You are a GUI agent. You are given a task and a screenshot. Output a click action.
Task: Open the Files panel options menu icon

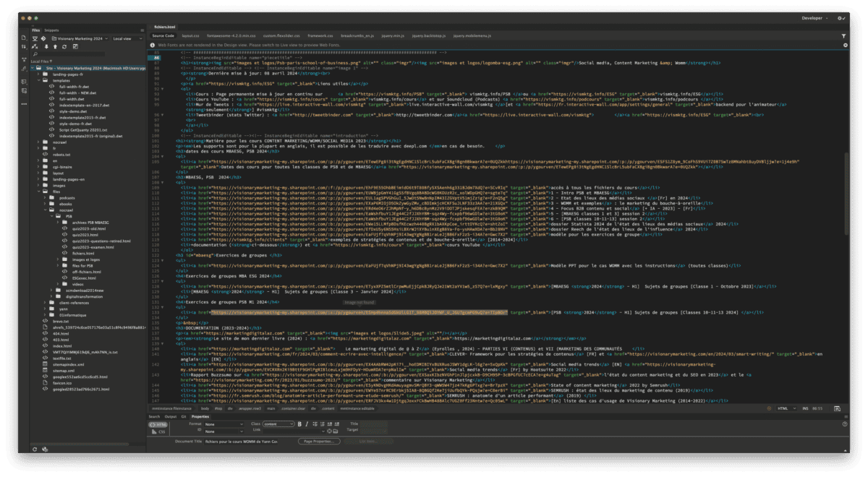click(142, 30)
